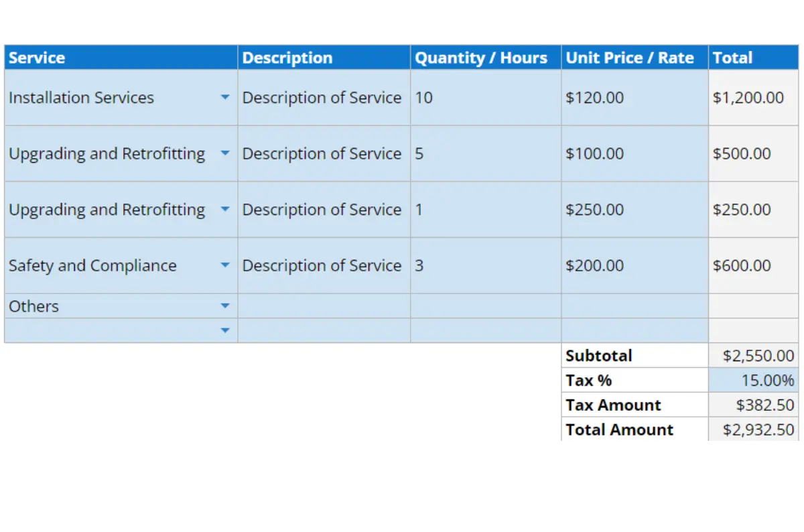Select the Quantity / Hours header cell

(485, 58)
